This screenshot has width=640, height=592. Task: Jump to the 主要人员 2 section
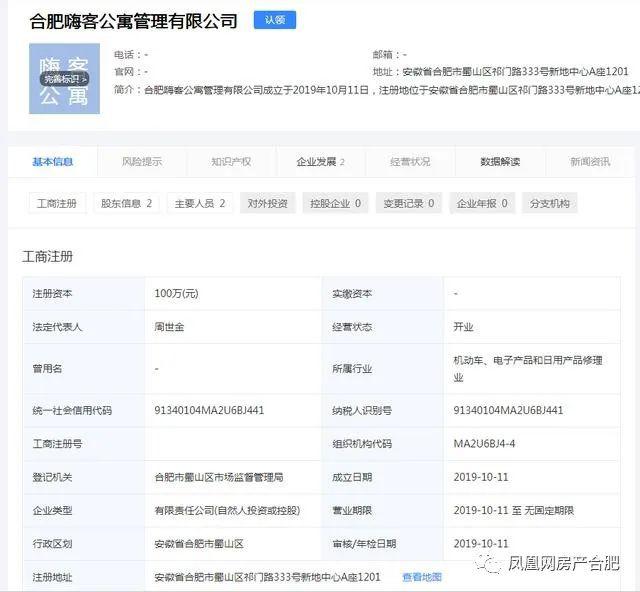(x=200, y=203)
